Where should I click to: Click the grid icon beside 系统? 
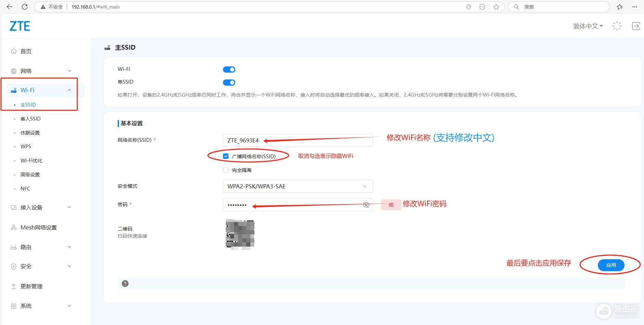click(x=14, y=306)
